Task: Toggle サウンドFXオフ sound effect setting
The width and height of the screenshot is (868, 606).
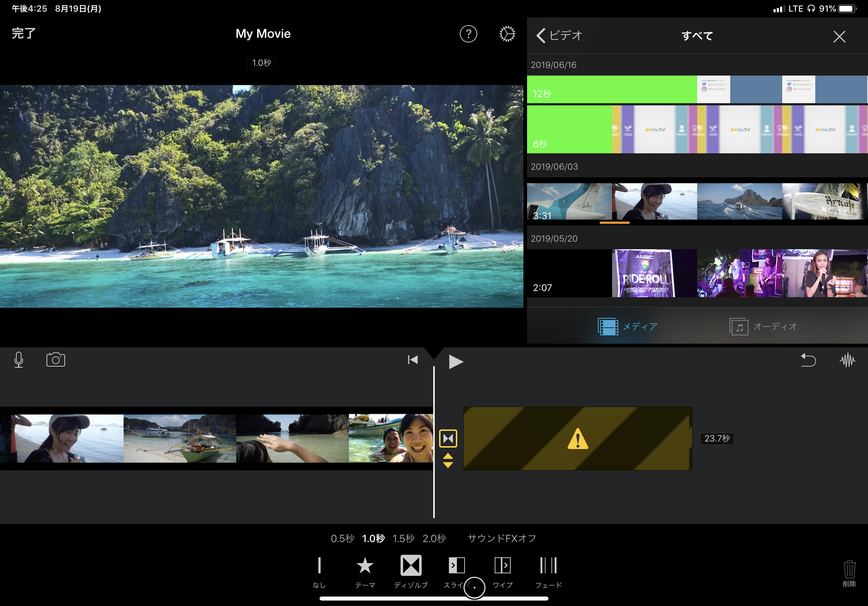Action: 502,538
